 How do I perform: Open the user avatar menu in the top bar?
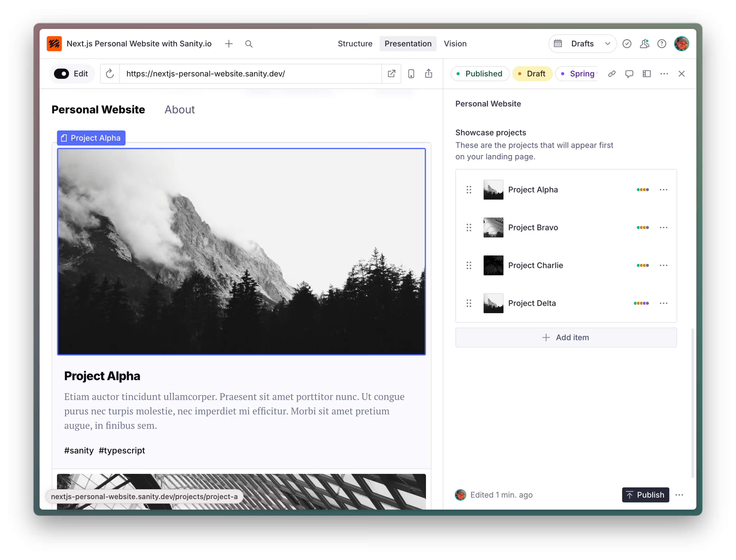(x=681, y=44)
